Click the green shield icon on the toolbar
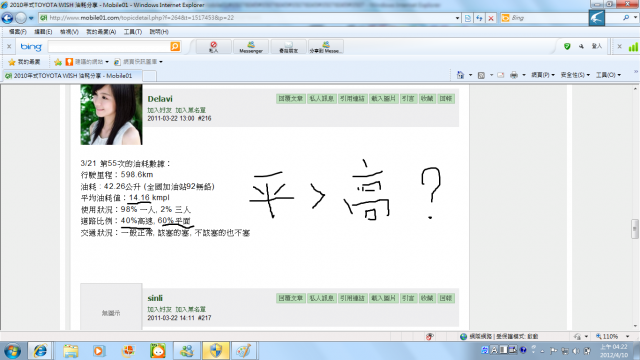This screenshot has width=640, height=360. (567, 47)
